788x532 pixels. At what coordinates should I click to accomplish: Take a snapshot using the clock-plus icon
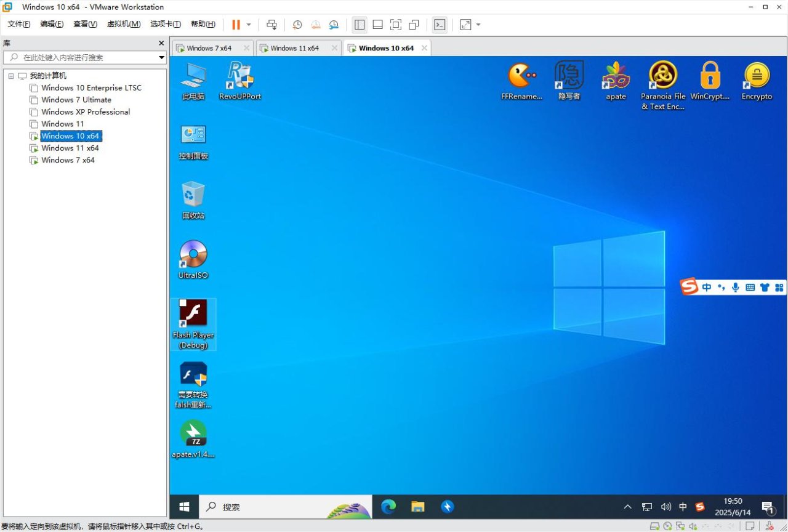(297, 25)
